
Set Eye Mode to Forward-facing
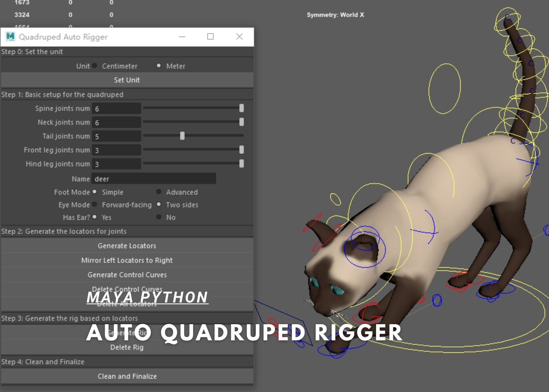94,204
